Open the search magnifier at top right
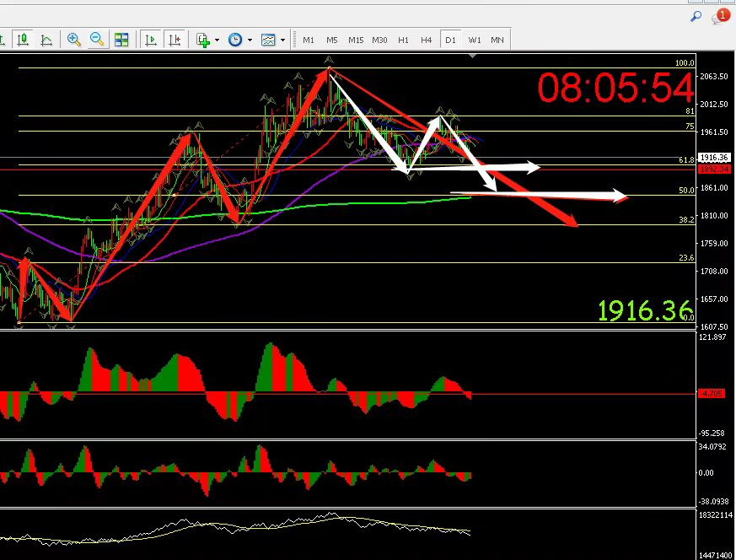Viewport: 736px width, 560px height. (696, 16)
